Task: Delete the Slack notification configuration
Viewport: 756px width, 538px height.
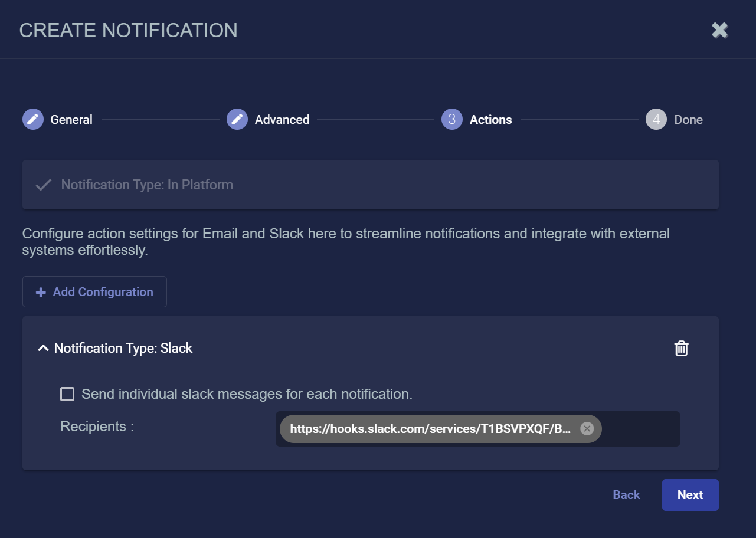Action: click(x=681, y=348)
